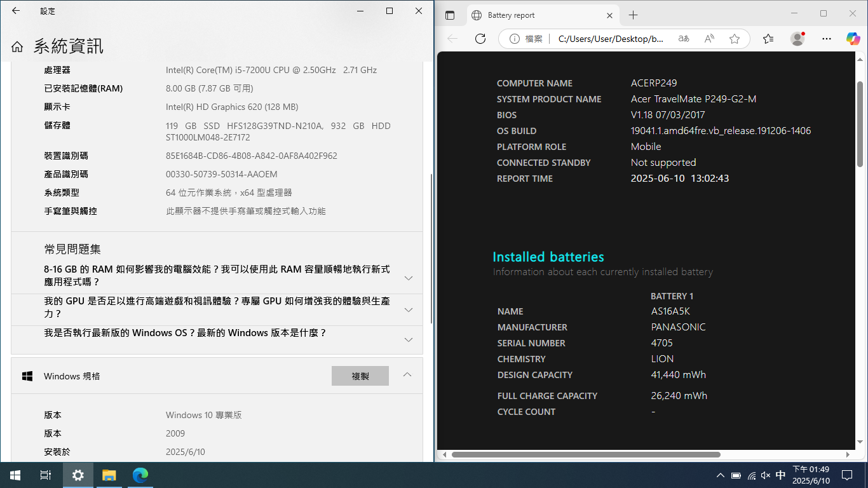This screenshot has height=488, width=868.
Task: Click the 系統資訊 page title
Action: pyautogui.click(x=69, y=46)
